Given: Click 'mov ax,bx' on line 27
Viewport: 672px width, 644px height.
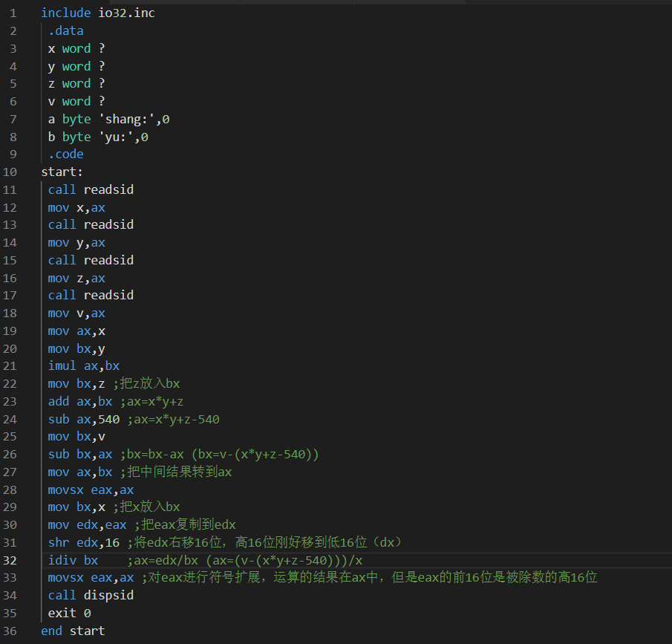Looking at the screenshot, I should click(80, 472).
